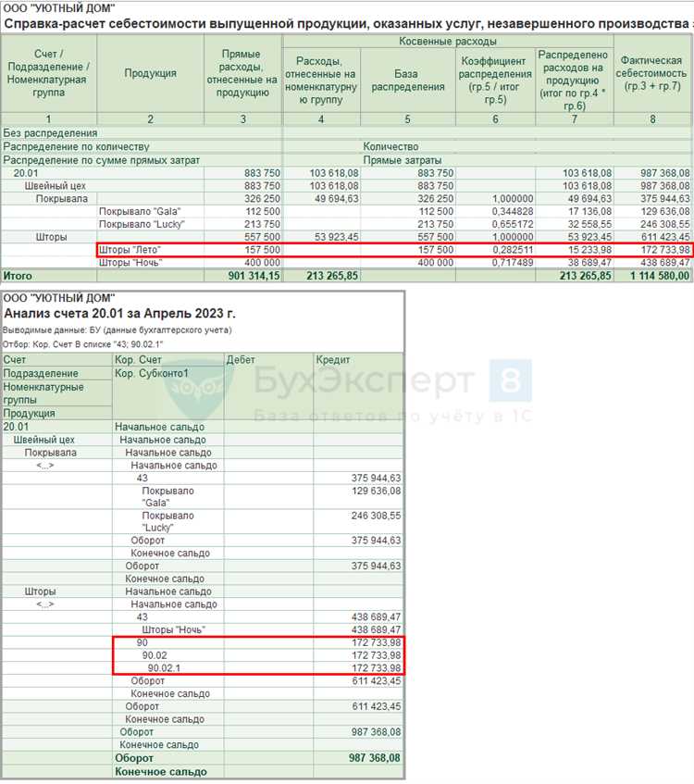Select the 'Без распределения' row
Screen dimensions: 694x784
[x=347, y=133]
